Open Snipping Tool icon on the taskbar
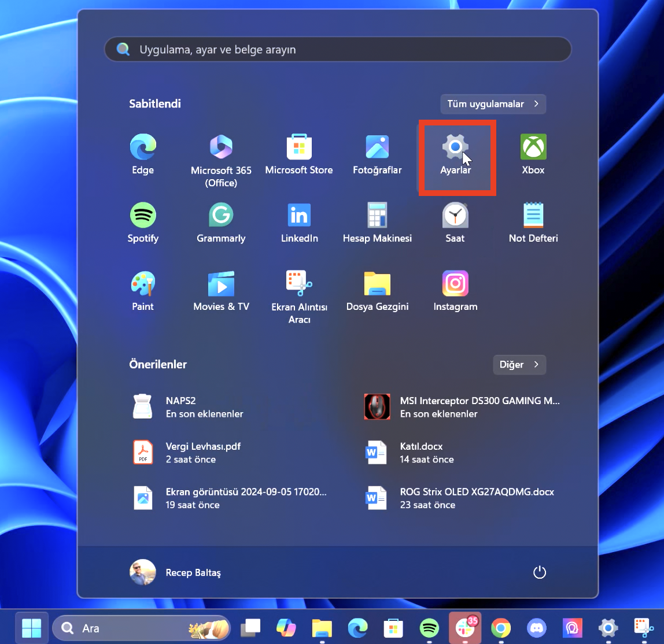 point(644,628)
